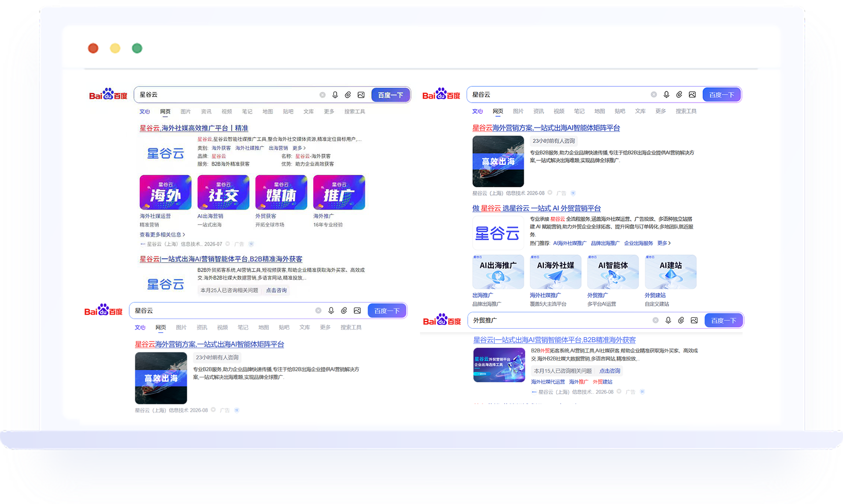
Task: Click microphone icon in search bar above 海外社媒高效推广平台 result
Action: (x=335, y=95)
